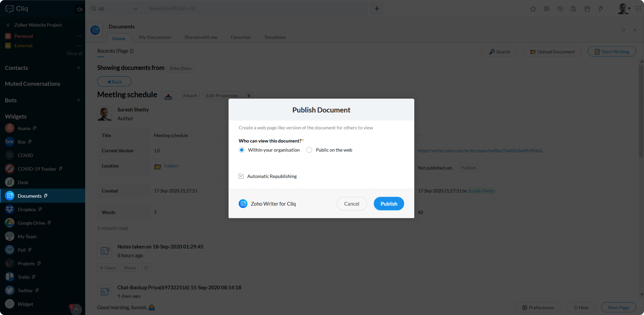Open the calendar icon in top bar
This screenshot has width=644, height=315.
click(587, 9)
